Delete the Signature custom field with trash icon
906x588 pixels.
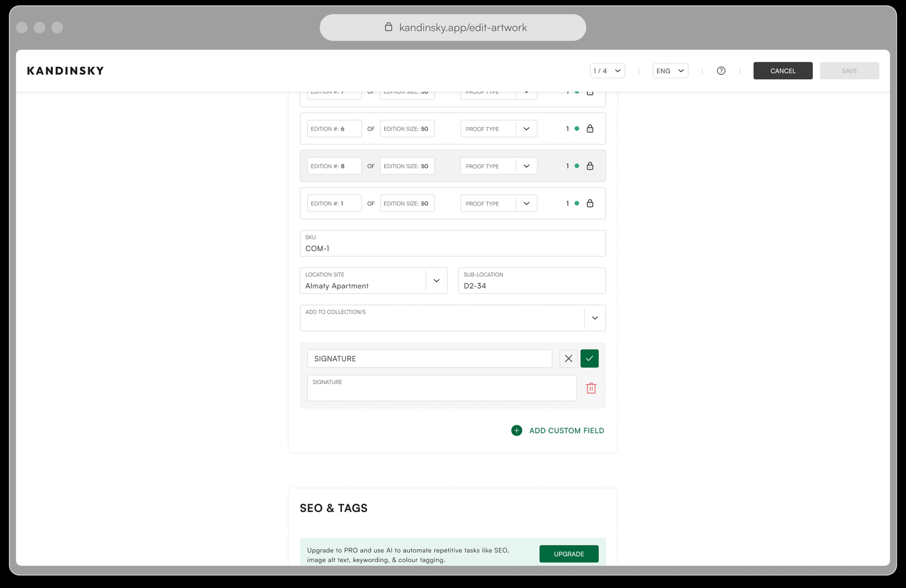pos(591,388)
